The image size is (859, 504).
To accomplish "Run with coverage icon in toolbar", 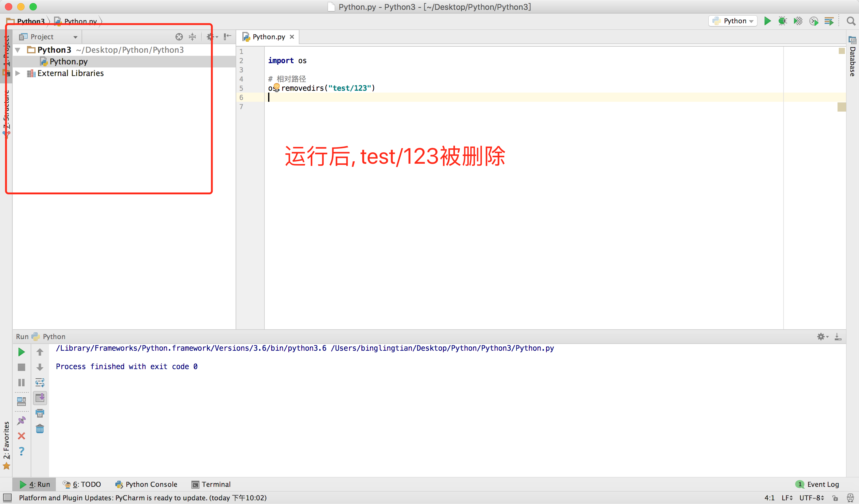I will point(798,21).
